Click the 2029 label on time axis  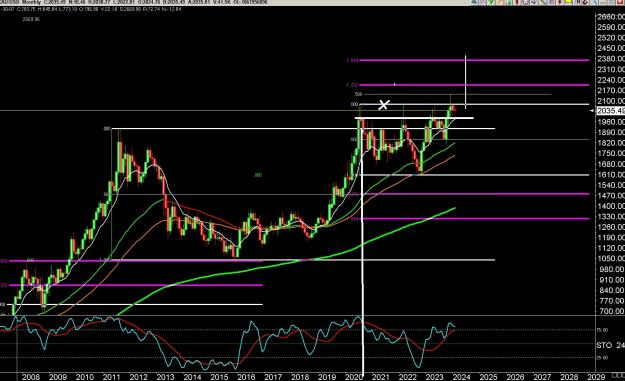596,377
